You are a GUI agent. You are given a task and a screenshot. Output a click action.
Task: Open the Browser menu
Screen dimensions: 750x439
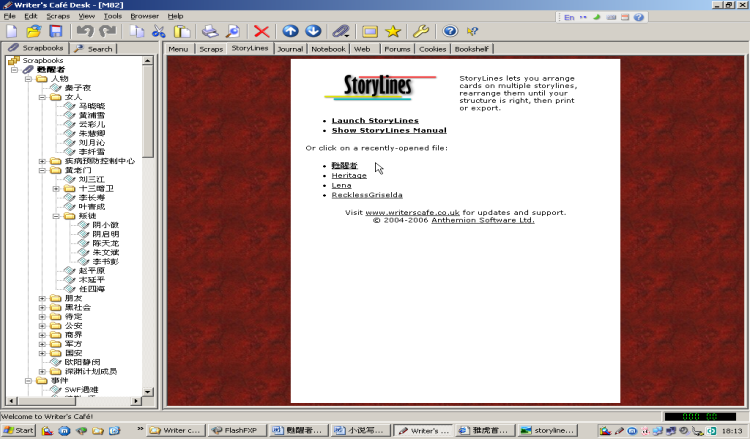point(144,16)
